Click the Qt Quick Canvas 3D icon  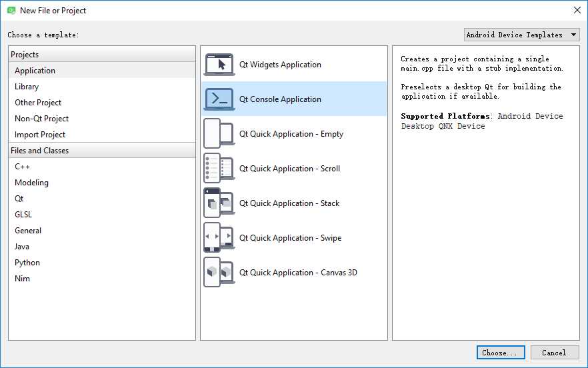coord(219,273)
